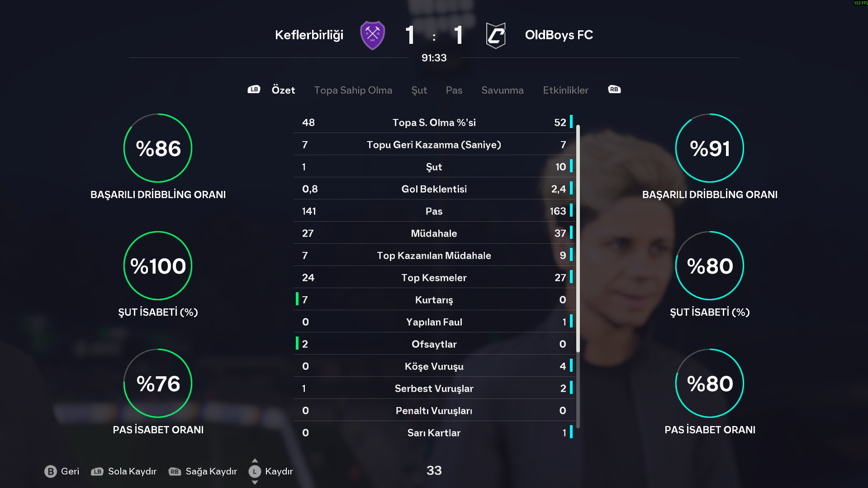Select the Pas tab
868x488 pixels.
(454, 90)
